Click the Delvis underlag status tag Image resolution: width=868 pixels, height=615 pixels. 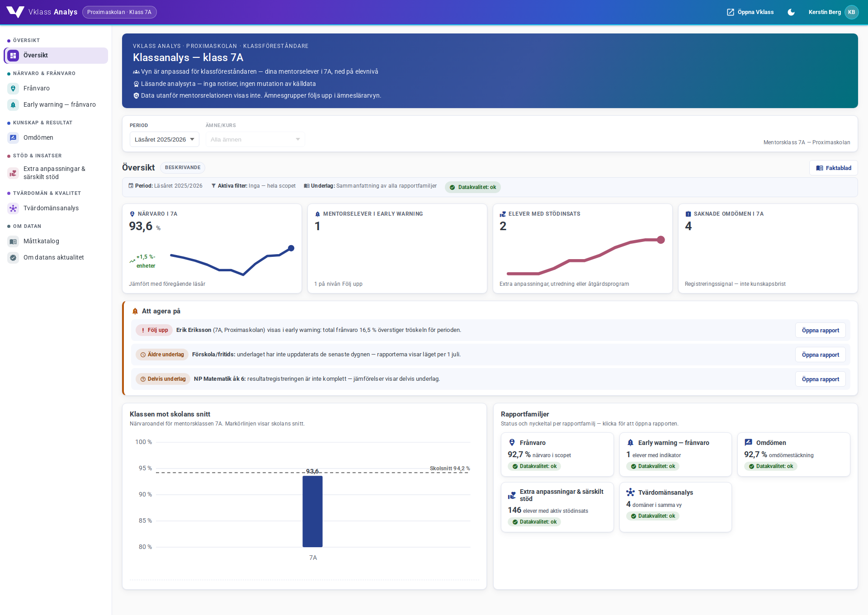tap(163, 379)
